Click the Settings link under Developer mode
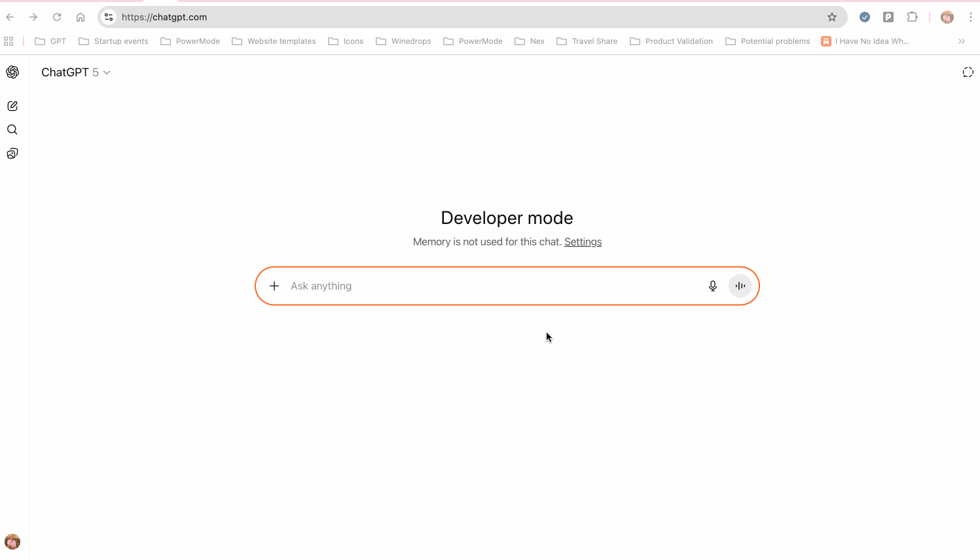The image size is (980, 560). pos(583,242)
